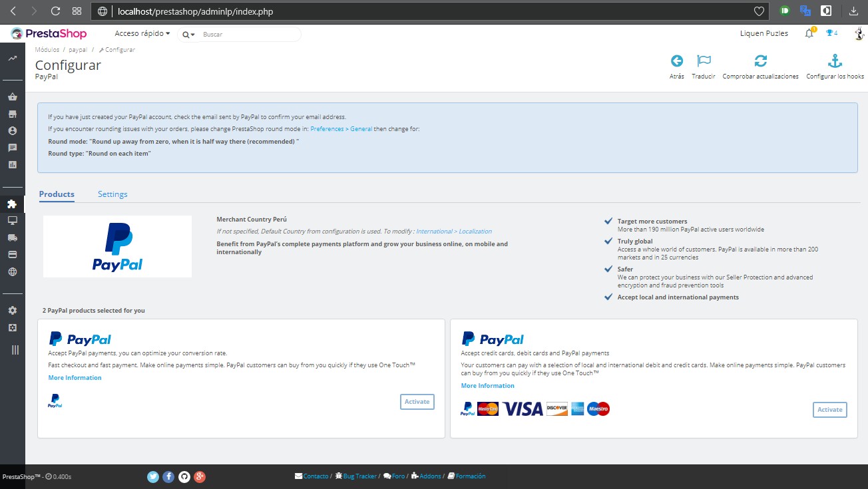The image size is (868, 489).
Task: Open More Information in the PayPal payments card
Action: point(75,378)
